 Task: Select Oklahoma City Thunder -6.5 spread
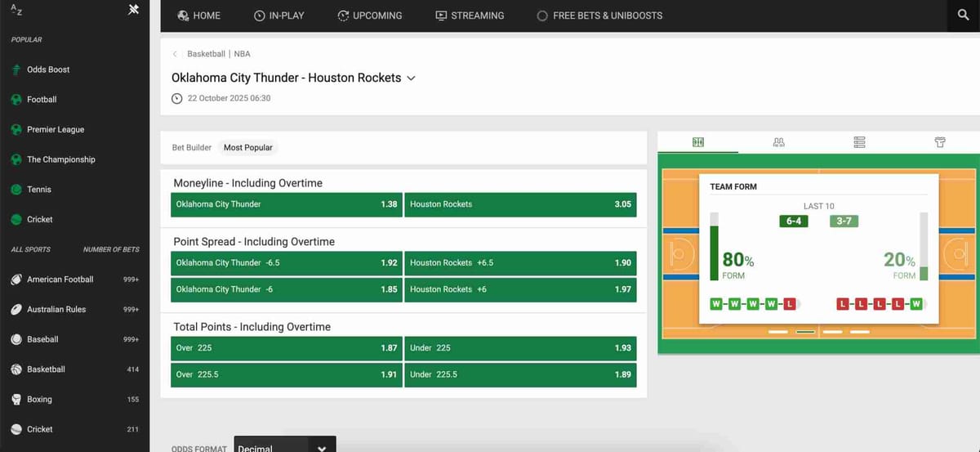tap(286, 263)
